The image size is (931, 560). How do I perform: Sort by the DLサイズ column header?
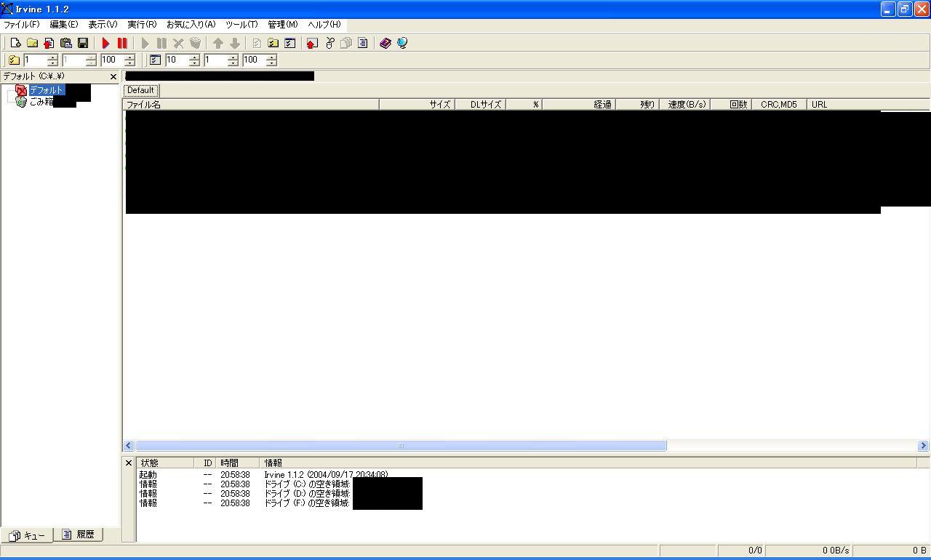tap(480, 105)
